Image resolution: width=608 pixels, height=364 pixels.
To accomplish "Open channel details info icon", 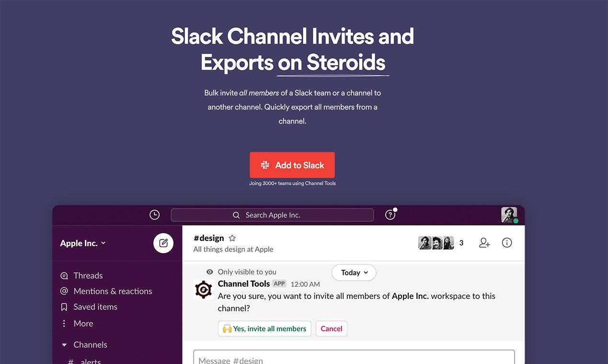I will 507,243.
